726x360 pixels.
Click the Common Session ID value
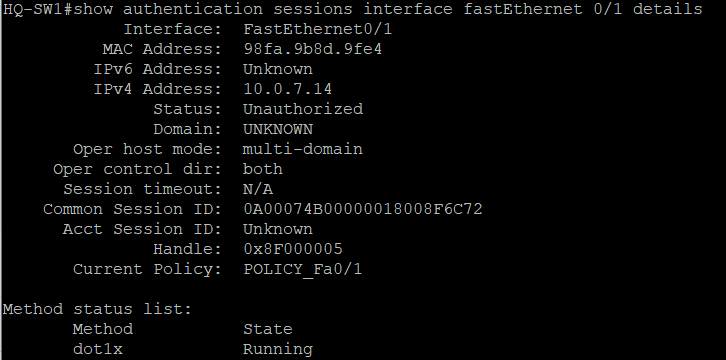pyautogui.click(x=363, y=209)
